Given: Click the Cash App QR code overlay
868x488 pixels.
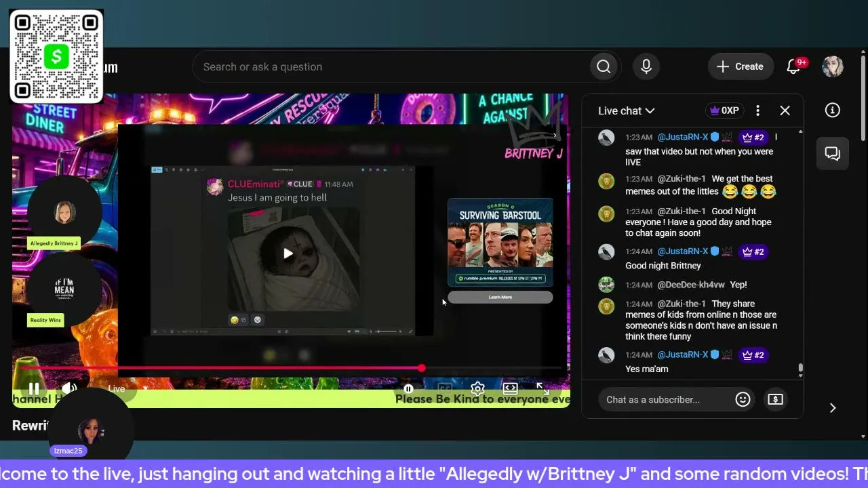Looking at the screenshot, I should 56,56.
